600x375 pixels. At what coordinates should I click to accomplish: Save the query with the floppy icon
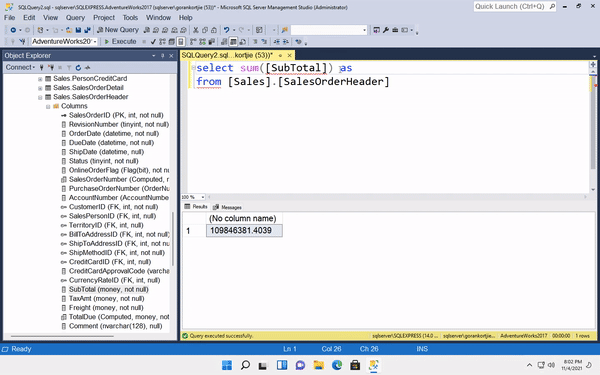(x=78, y=30)
